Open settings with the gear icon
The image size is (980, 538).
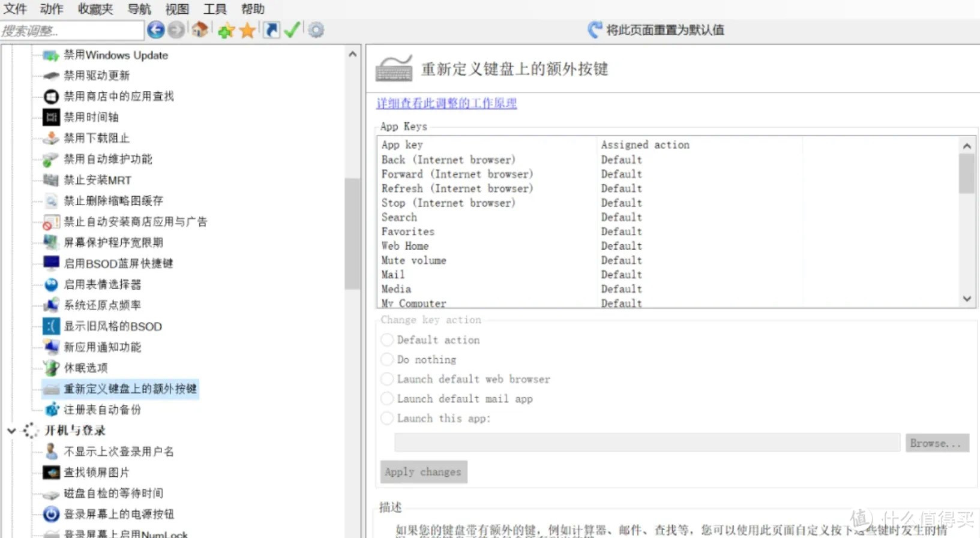pyautogui.click(x=316, y=30)
